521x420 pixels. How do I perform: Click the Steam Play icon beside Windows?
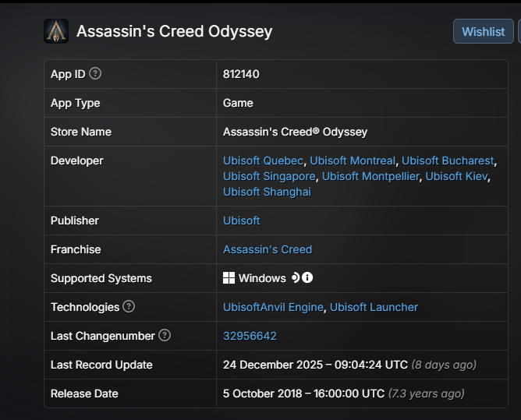296,278
